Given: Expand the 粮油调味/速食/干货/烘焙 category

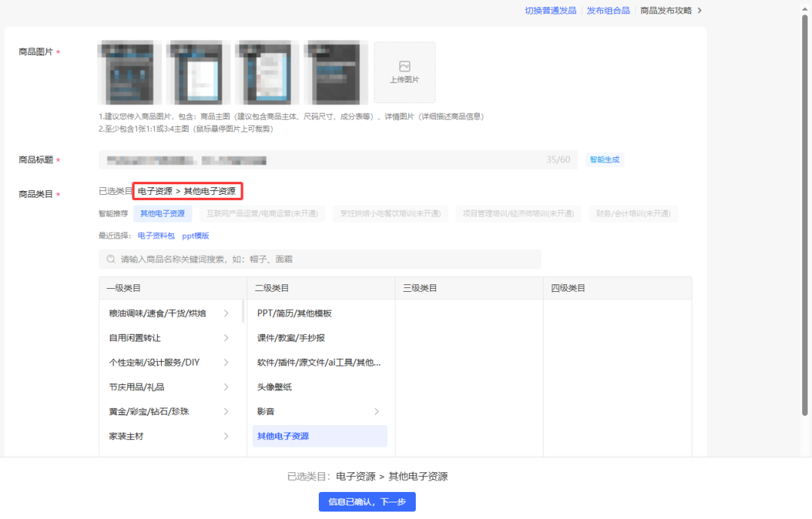Looking at the screenshot, I should 226,314.
